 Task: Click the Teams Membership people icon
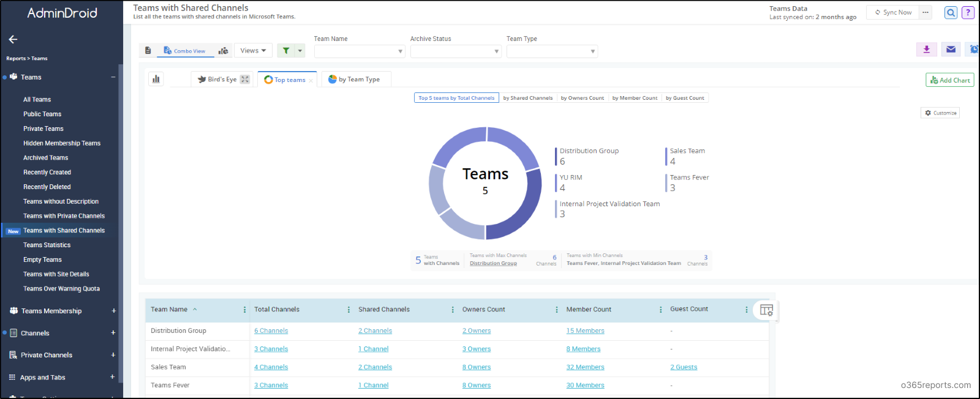(13, 311)
